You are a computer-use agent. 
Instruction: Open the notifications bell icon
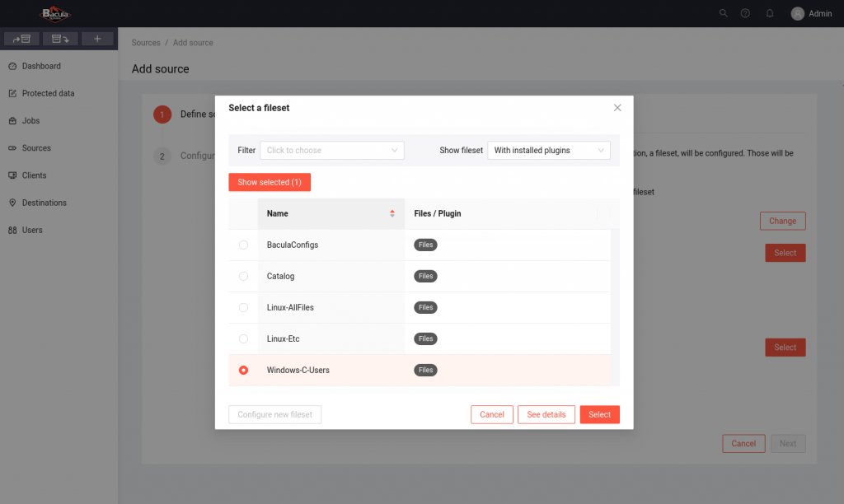pos(770,13)
